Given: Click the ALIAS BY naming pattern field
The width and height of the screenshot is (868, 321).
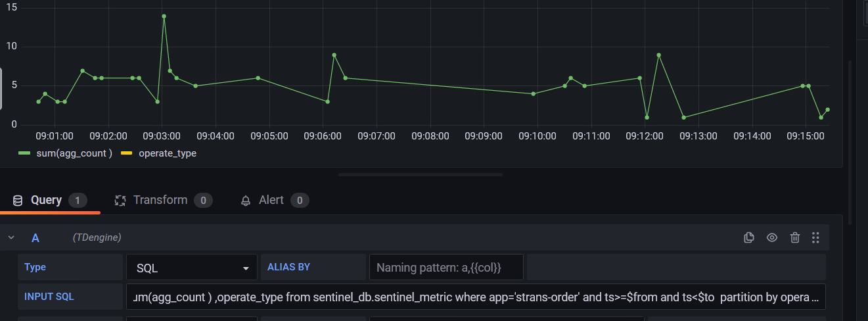Looking at the screenshot, I should 446,268.
